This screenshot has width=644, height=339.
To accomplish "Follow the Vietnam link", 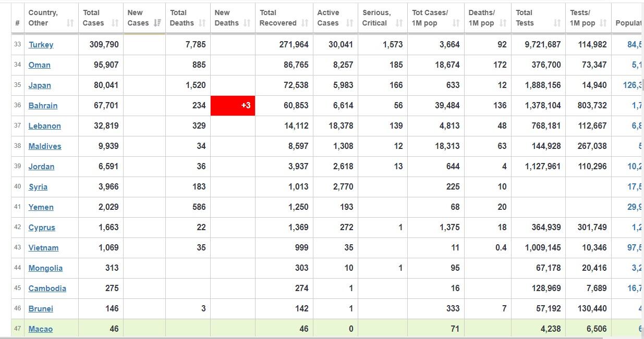I will (43, 248).
